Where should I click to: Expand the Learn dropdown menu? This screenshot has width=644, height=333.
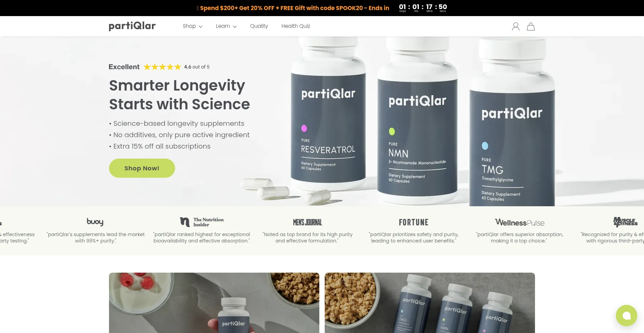click(x=226, y=26)
